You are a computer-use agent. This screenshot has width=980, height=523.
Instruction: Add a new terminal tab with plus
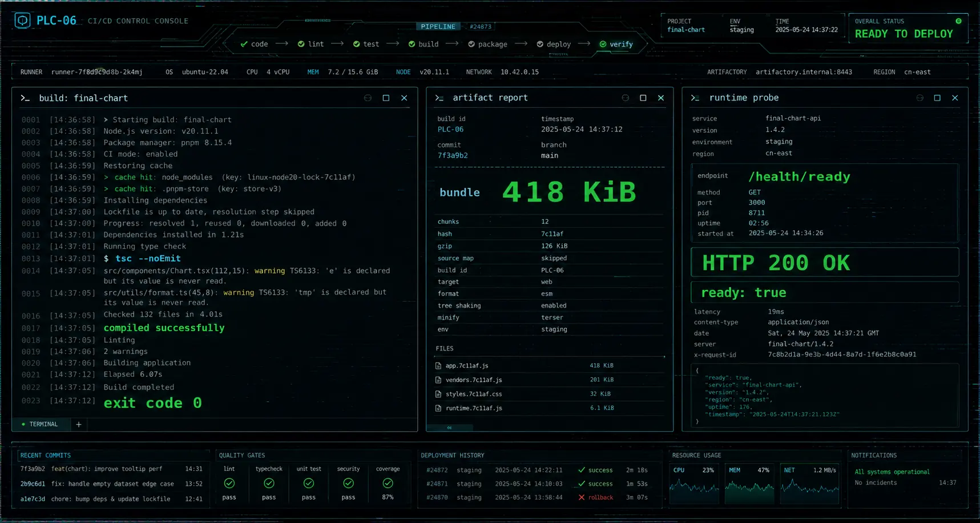[79, 424]
